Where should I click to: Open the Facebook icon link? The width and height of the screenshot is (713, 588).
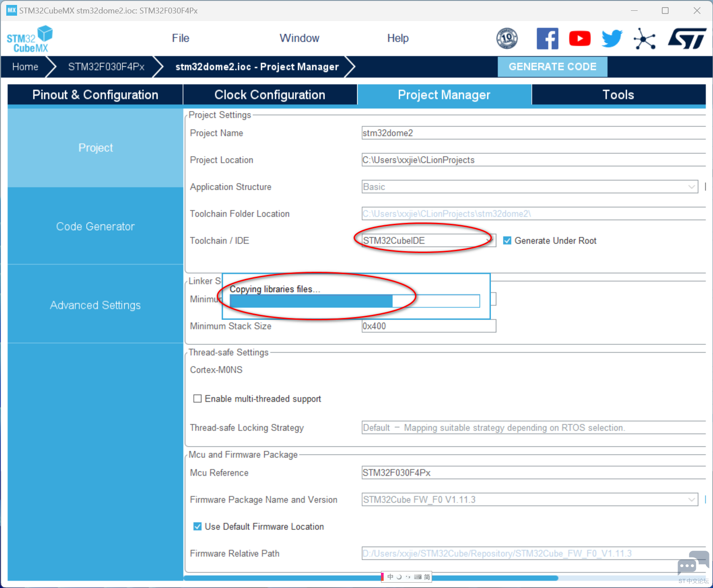pos(547,39)
